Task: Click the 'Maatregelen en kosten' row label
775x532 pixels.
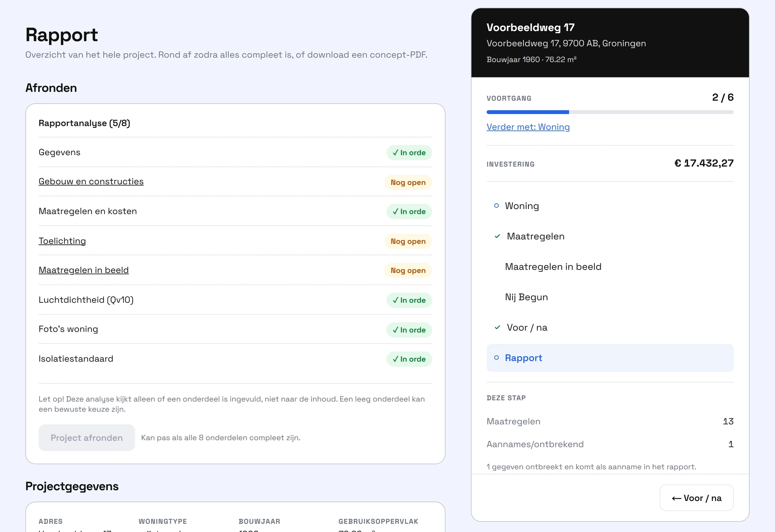Action: tap(88, 211)
